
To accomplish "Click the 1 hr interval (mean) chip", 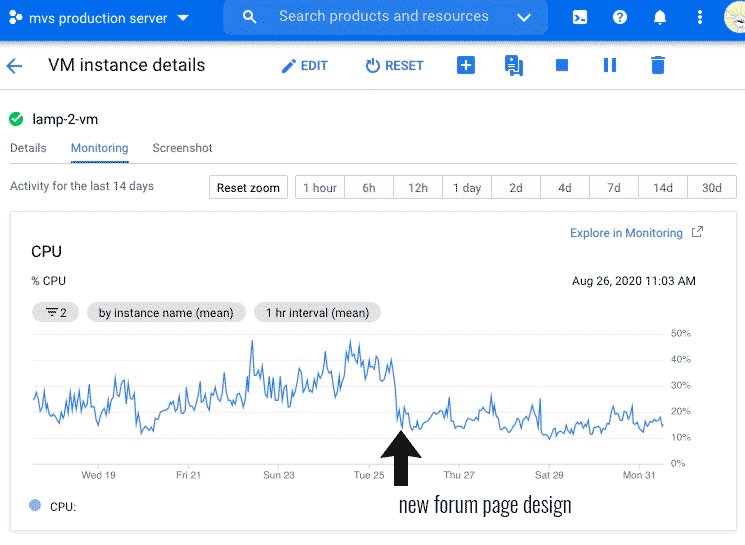I will coord(317,313).
